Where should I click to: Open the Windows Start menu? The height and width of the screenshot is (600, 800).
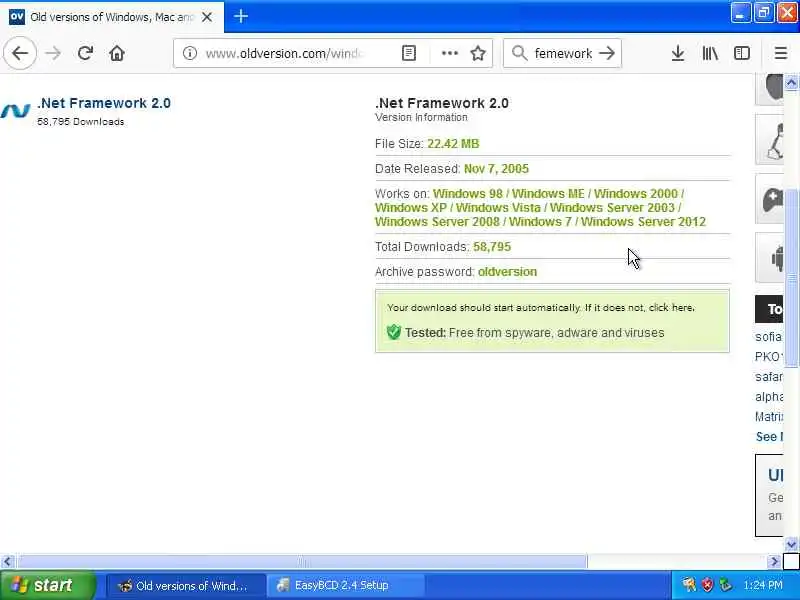pyautogui.click(x=47, y=585)
